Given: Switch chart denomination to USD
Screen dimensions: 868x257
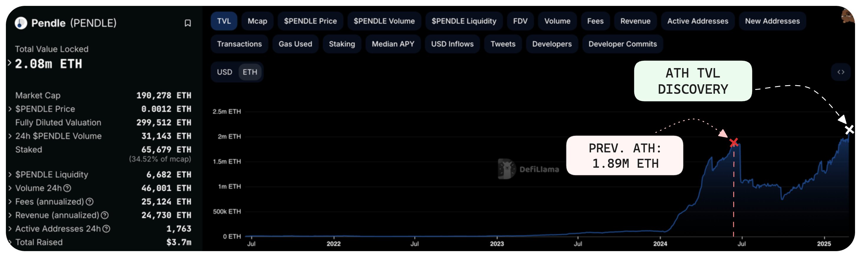Looking at the screenshot, I should [x=224, y=72].
